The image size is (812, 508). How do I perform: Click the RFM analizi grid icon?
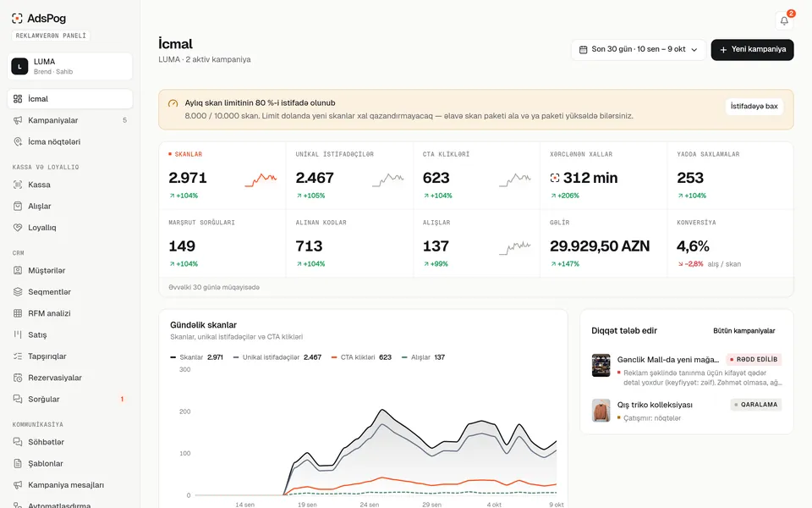pos(18,313)
